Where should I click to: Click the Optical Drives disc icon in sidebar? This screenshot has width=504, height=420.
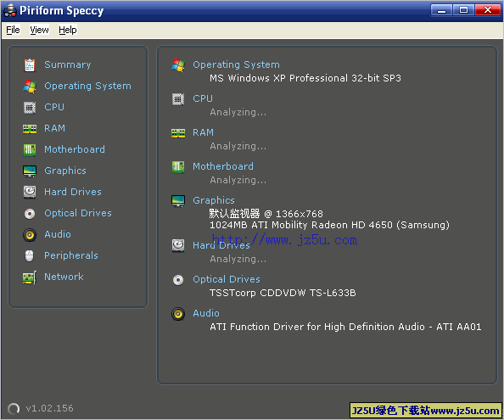(x=30, y=213)
